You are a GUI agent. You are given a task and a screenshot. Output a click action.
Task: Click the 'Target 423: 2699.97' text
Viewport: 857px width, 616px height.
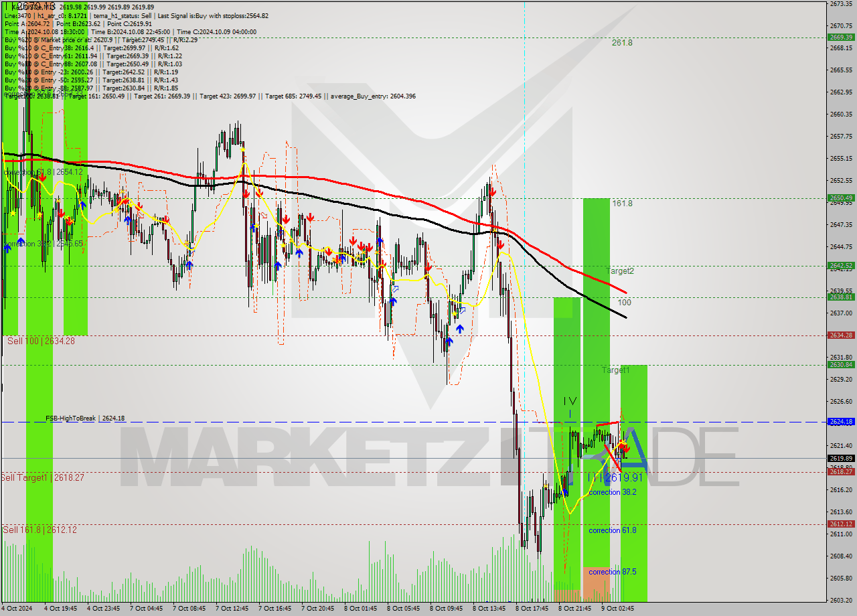click(228, 96)
